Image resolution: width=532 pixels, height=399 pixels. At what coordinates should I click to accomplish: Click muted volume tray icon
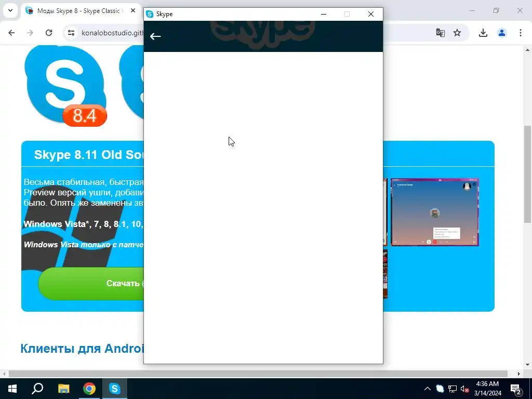click(464, 389)
